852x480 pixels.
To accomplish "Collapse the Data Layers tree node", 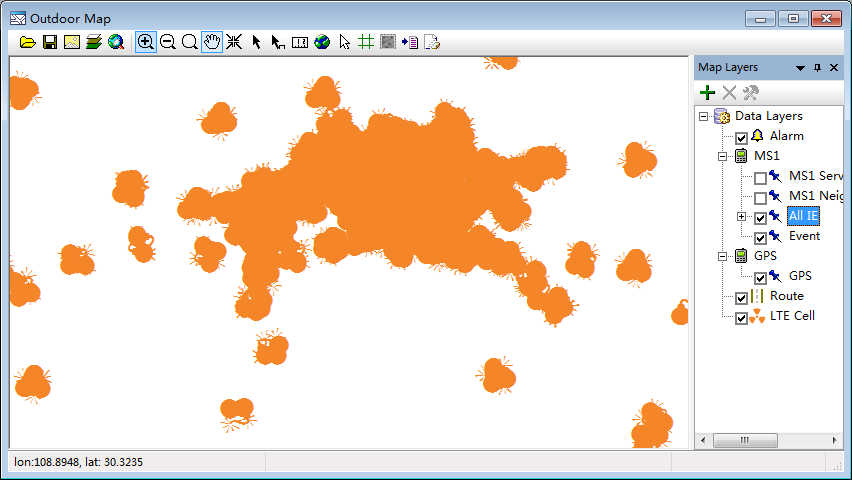I will tap(704, 116).
